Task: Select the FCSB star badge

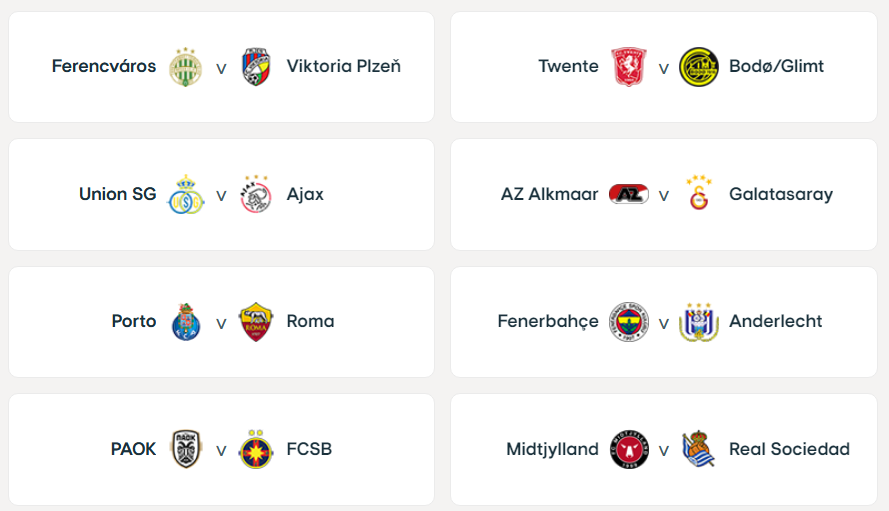Action: click(257, 449)
